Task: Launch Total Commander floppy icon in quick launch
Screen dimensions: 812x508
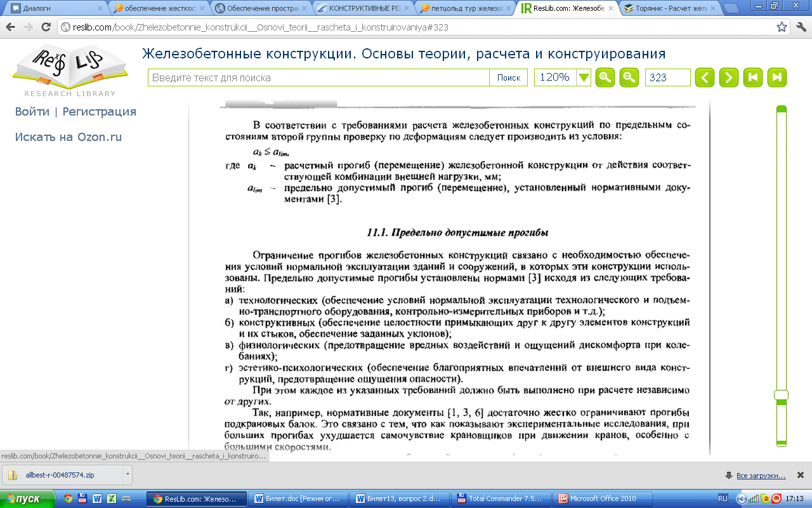Action: 82,498
